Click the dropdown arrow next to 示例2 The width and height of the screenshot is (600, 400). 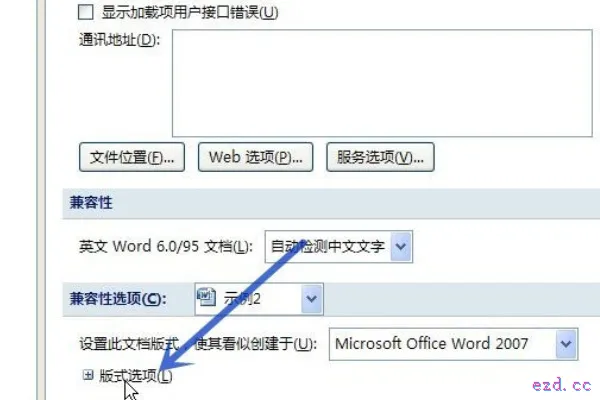click(x=311, y=297)
